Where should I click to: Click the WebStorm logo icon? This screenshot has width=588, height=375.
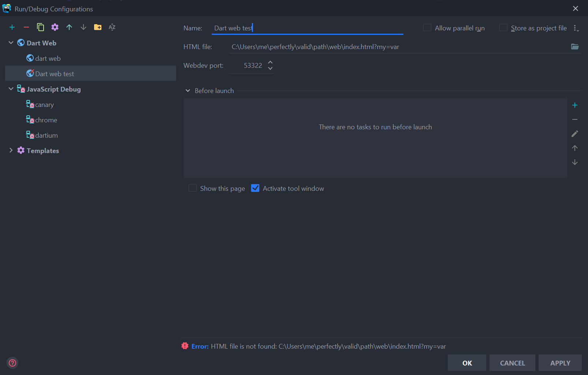(7, 8)
